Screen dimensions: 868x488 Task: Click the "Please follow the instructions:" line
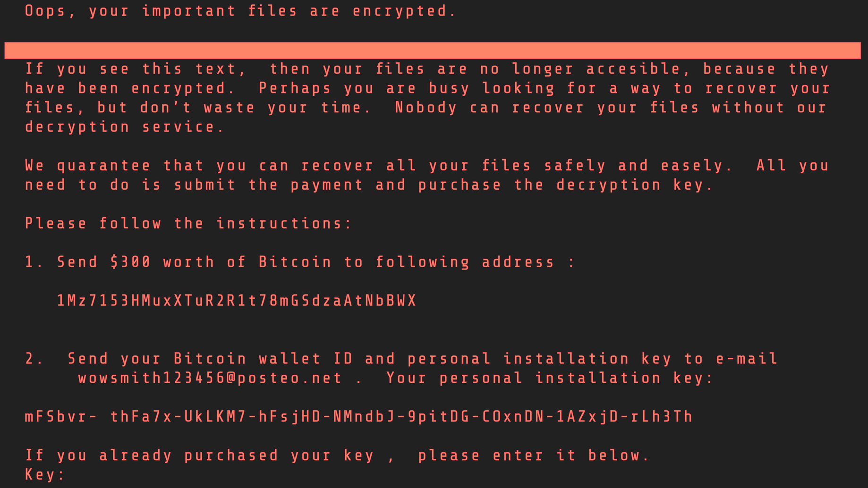[x=188, y=223]
